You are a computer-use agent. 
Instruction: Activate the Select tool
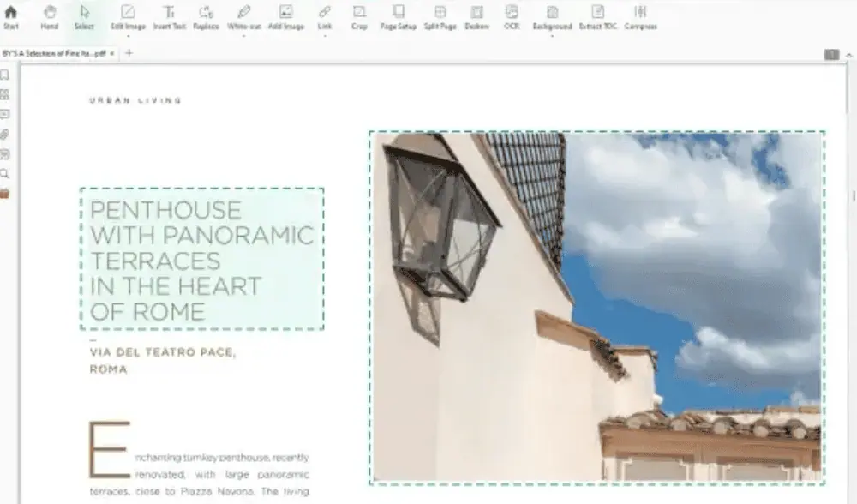pyautogui.click(x=84, y=16)
